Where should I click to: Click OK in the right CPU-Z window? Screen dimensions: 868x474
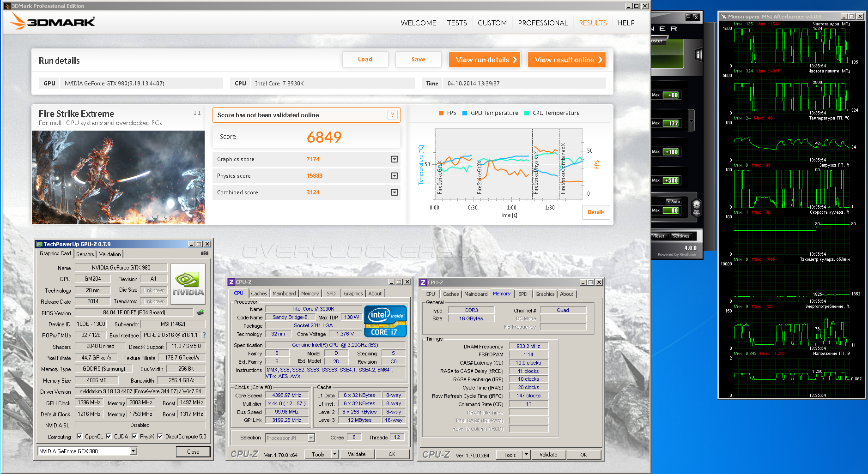tap(583, 455)
